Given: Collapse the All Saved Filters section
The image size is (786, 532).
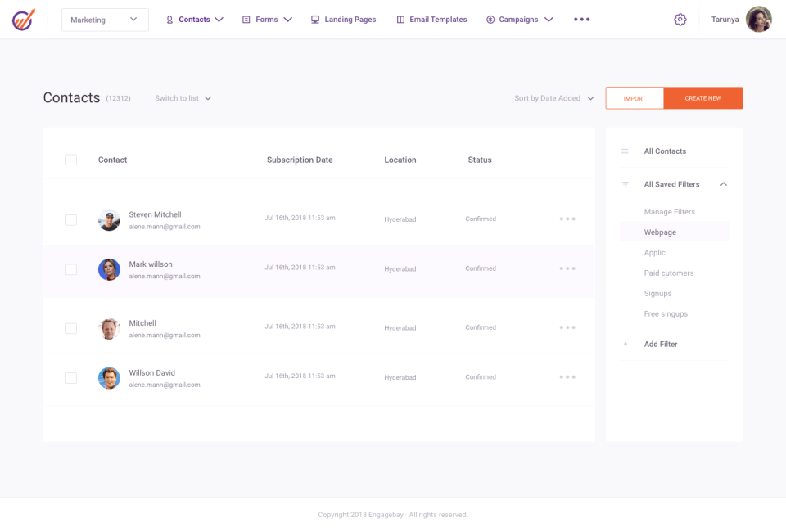Looking at the screenshot, I should (x=723, y=184).
